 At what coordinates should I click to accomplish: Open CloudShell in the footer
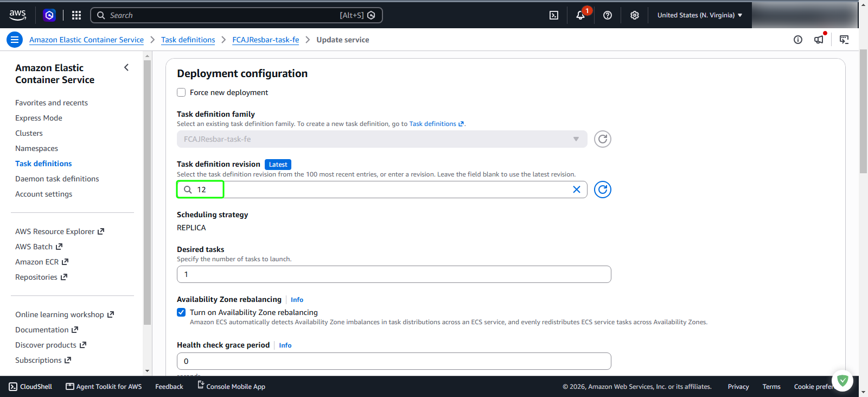click(x=30, y=387)
